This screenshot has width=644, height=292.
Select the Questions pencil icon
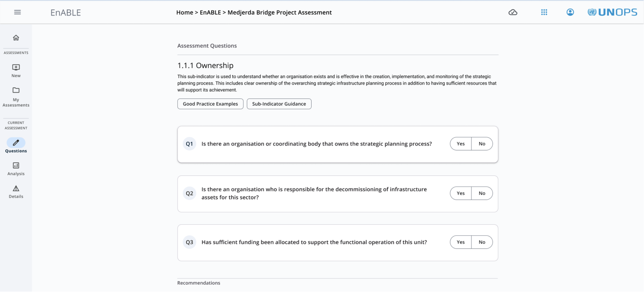[x=16, y=143]
